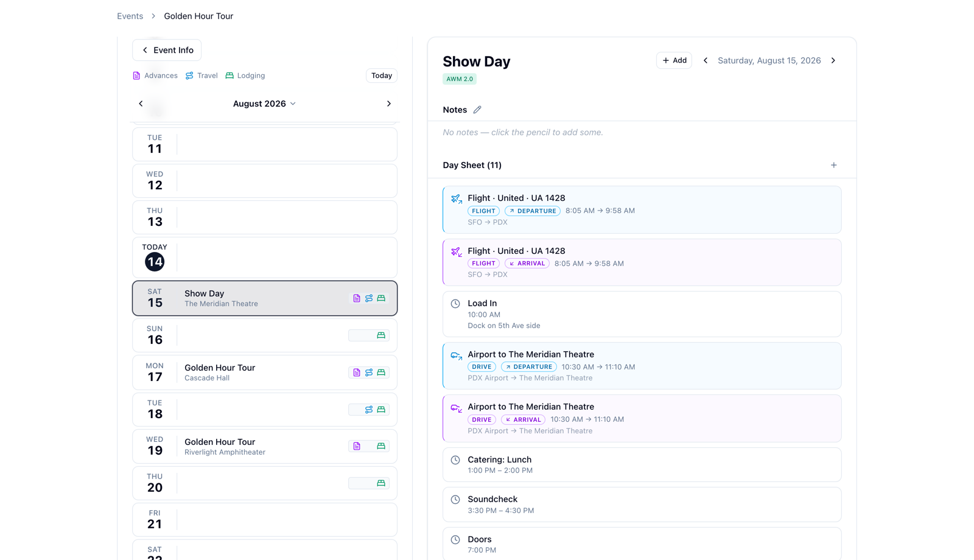974x560 pixels.
Task: Select the Tue 11 day row
Action: 265,144
